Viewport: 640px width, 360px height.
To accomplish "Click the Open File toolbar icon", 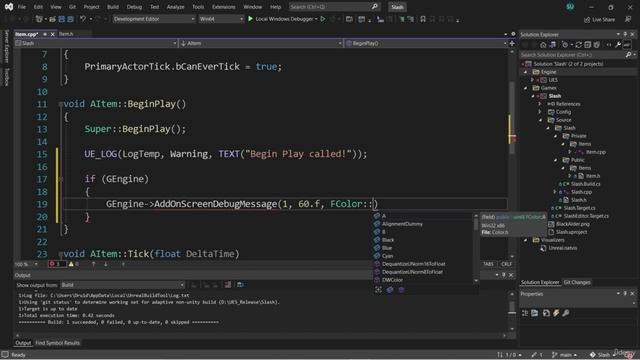I will pos(53,19).
